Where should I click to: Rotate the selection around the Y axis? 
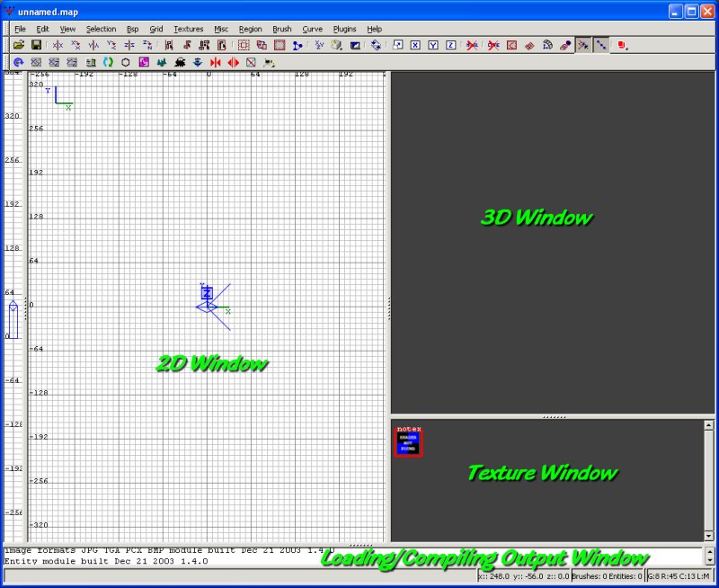(x=111, y=45)
